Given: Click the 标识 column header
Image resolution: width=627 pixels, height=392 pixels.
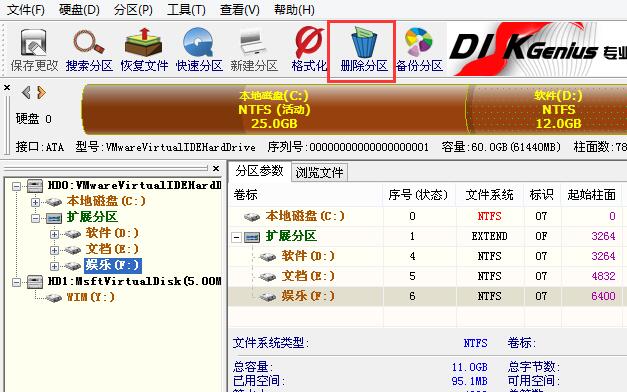Looking at the screenshot, I should click(541, 195).
